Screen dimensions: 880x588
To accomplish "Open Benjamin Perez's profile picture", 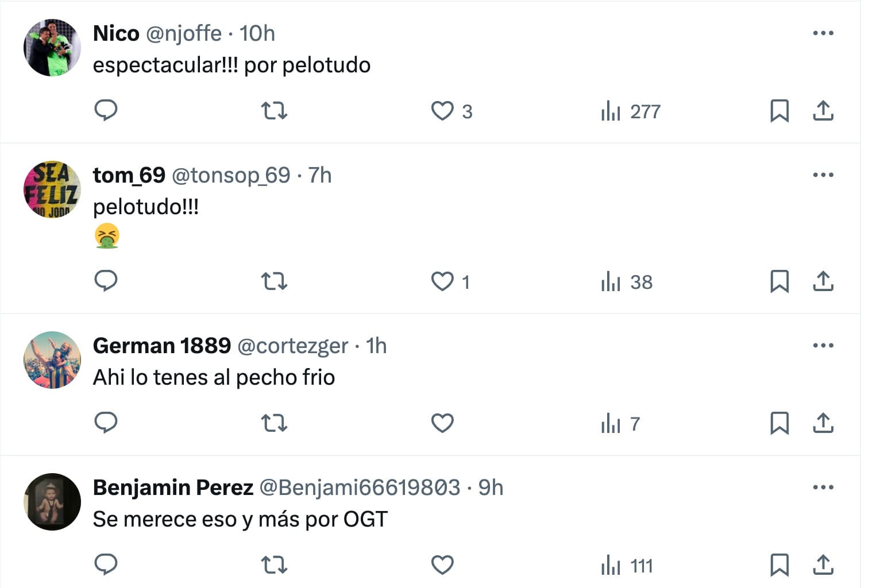I will pos(52,501).
